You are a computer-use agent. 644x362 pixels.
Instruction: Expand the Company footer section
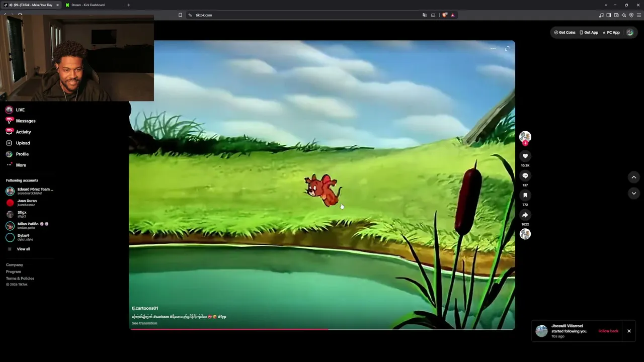pos(15,265)
